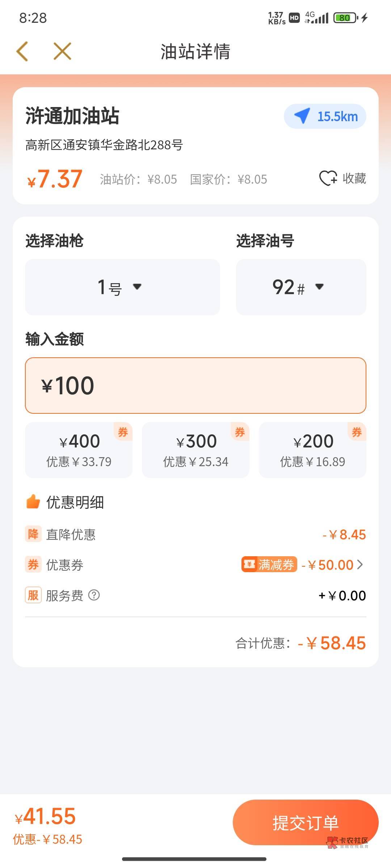The height and width of the screenshot is (868, 391).
Task: Submit order with 提交订单 button
Action: [306, 822]
